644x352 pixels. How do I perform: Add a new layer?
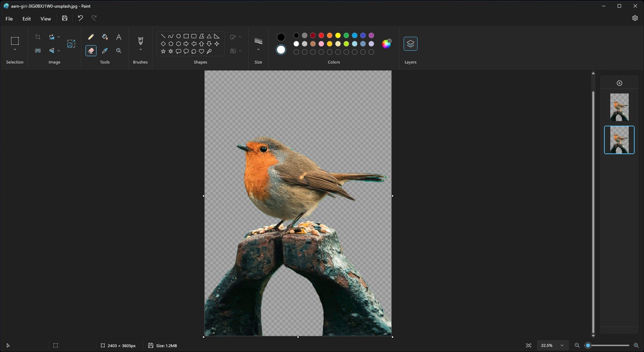coord(619,83)
